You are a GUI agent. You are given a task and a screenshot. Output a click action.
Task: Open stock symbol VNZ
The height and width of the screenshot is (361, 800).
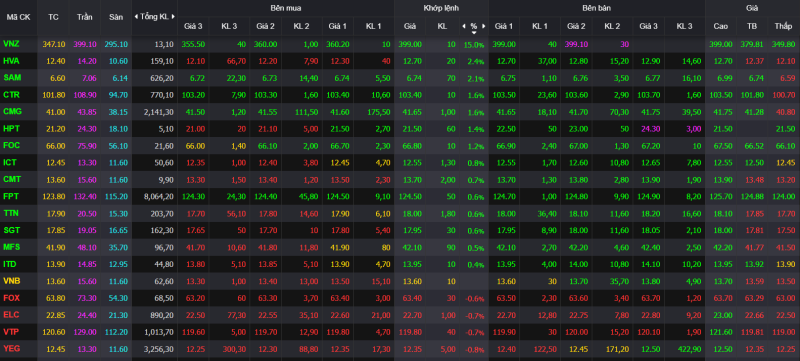(x=11, y=44)
